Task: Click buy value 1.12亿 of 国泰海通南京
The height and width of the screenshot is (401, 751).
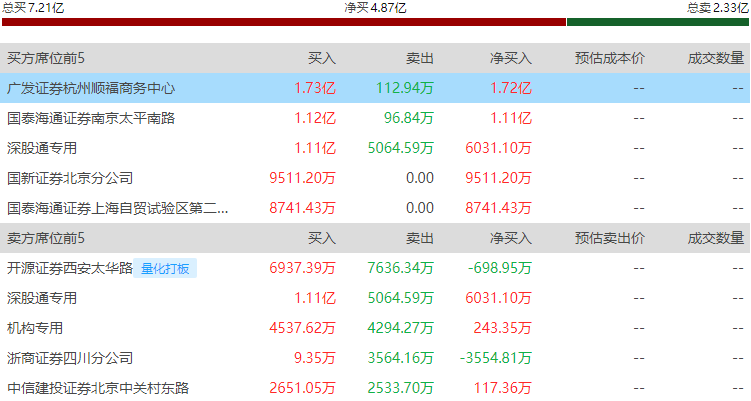Action: coord(315,118)
